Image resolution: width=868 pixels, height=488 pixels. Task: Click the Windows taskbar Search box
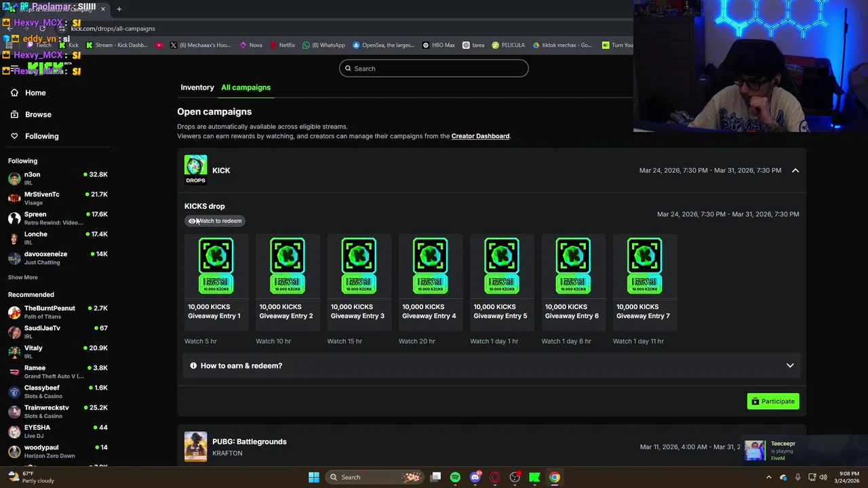point(374,477)
